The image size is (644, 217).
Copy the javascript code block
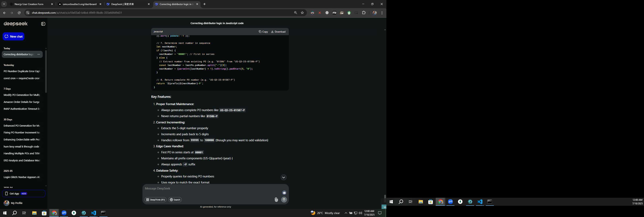point(263,32)
